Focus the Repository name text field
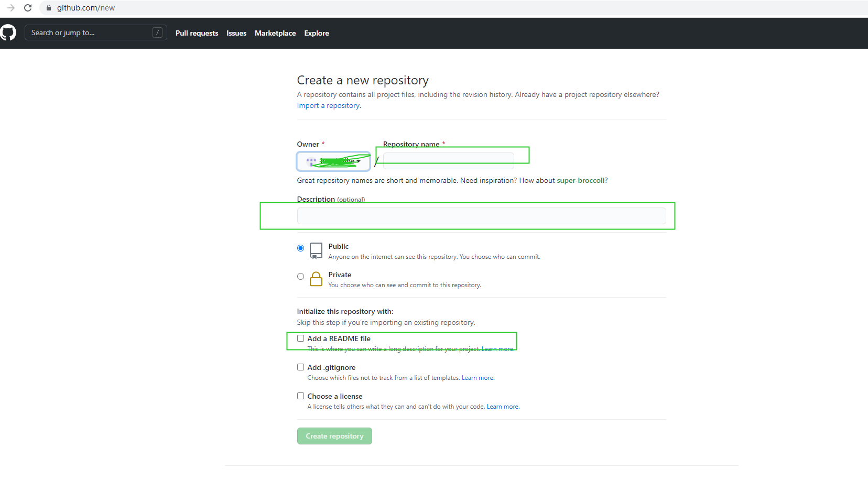Screen dimensions: 868x481 coord(448,160)
